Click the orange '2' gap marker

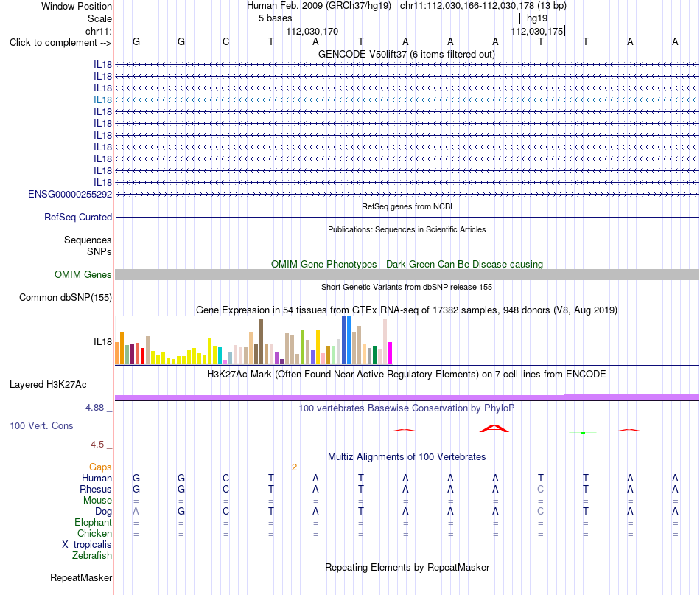[x=294, y=467]
